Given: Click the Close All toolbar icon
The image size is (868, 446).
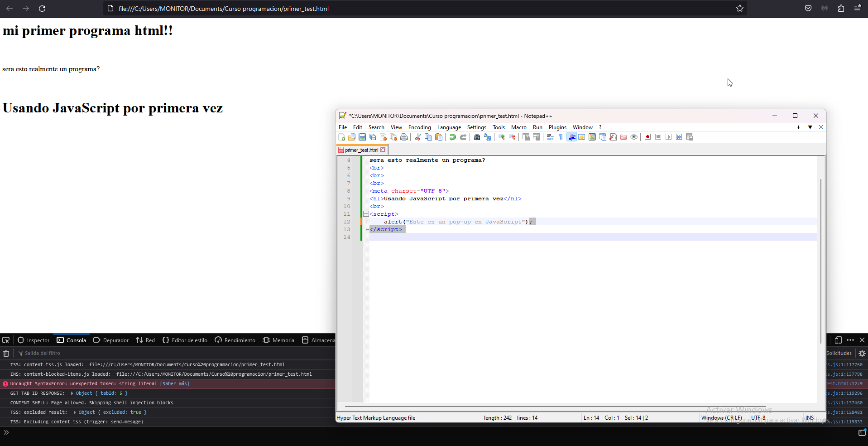Looking at the screenshot, I should (x=393, y=137).
